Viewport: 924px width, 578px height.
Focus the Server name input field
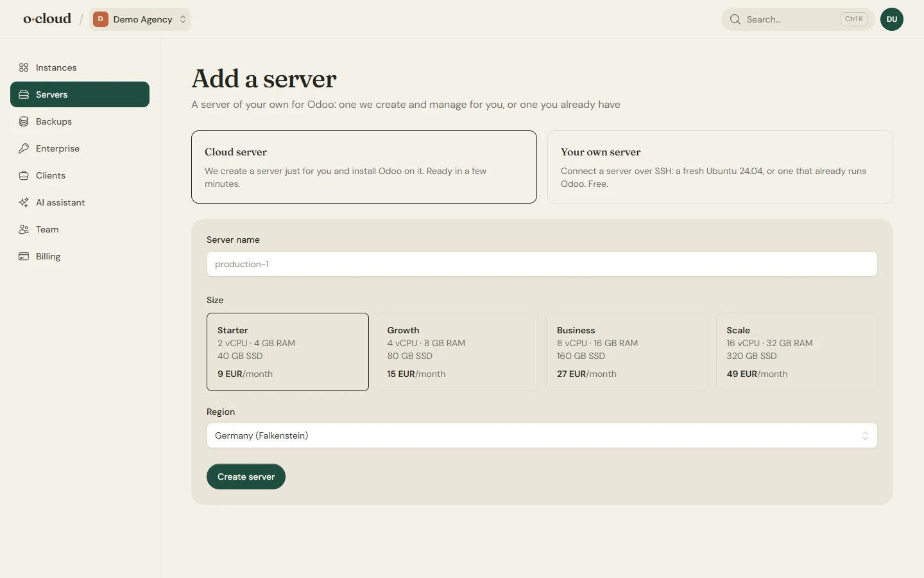[542, 264]
